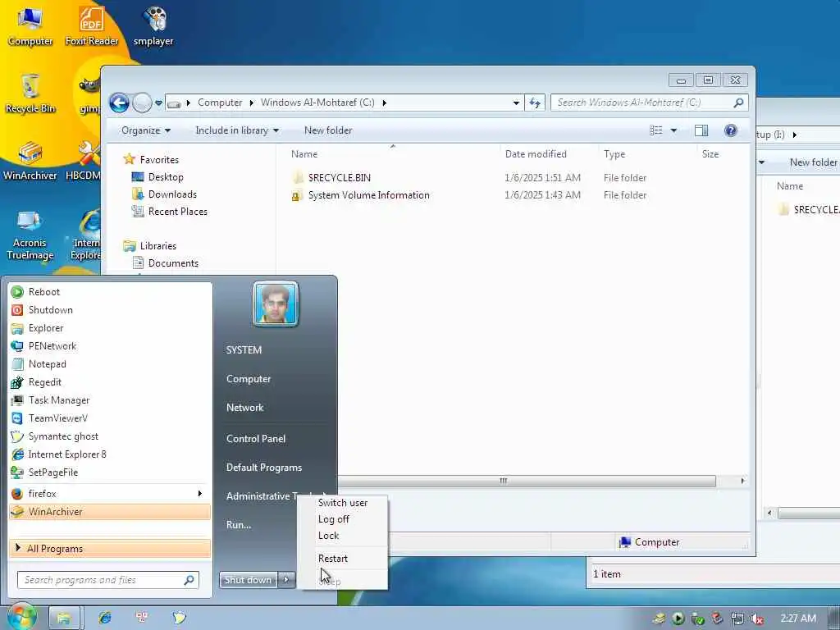Open the Recycle Bin desktop icon
Image resolution: width=840 pixels, height=630 pixels.
pos(30,94)
